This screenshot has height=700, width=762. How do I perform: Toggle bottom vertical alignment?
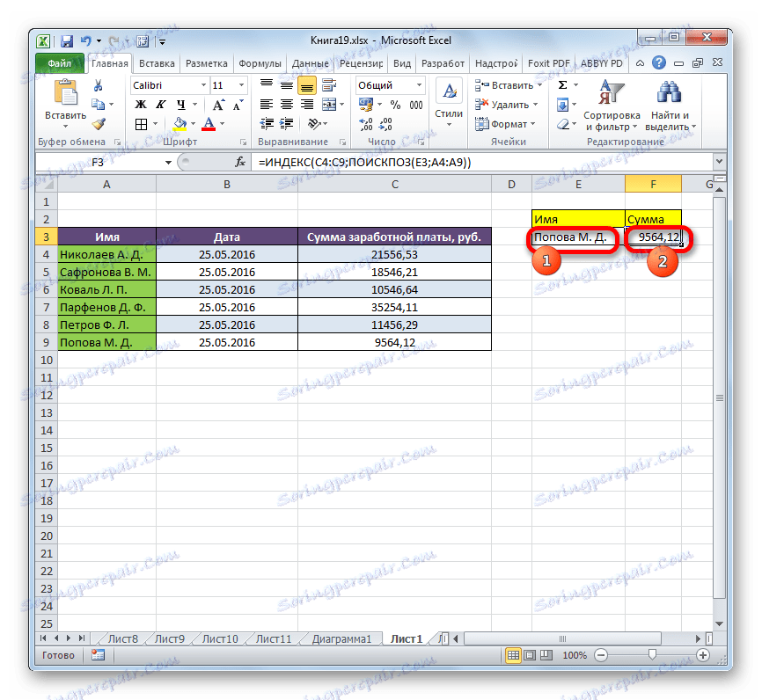tap(306, 85)
